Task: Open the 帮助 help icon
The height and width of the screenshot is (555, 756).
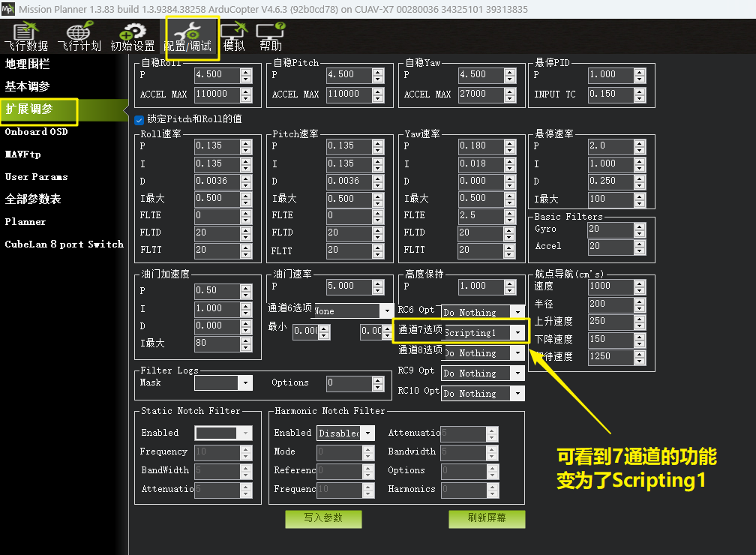Action: click(x=270, y=34)
